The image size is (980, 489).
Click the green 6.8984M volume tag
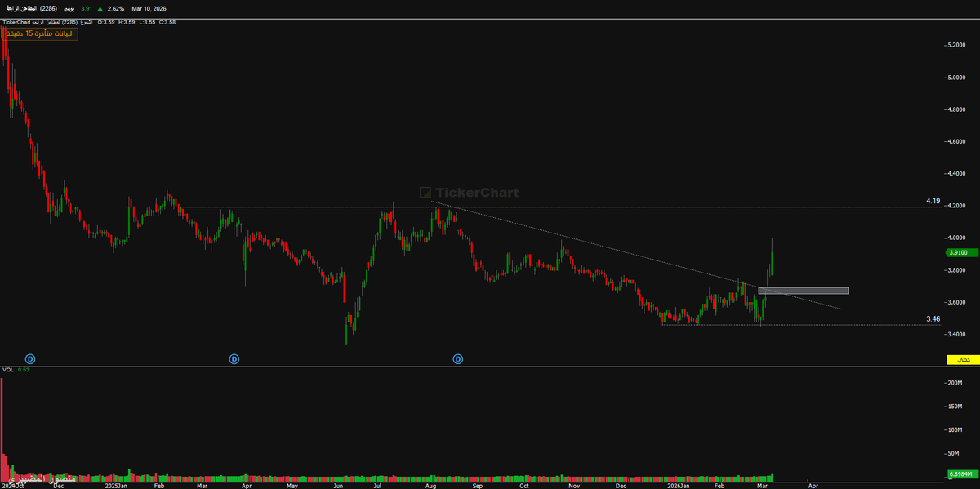pyautogui.click(x=962, y=473)
